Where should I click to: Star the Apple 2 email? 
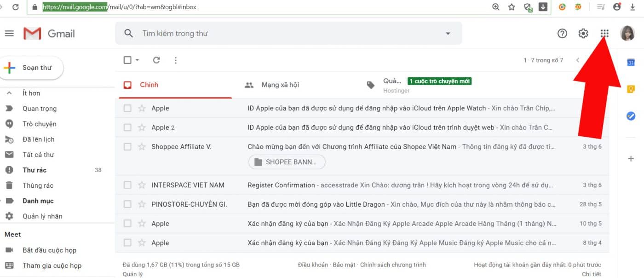coord(141,127)
